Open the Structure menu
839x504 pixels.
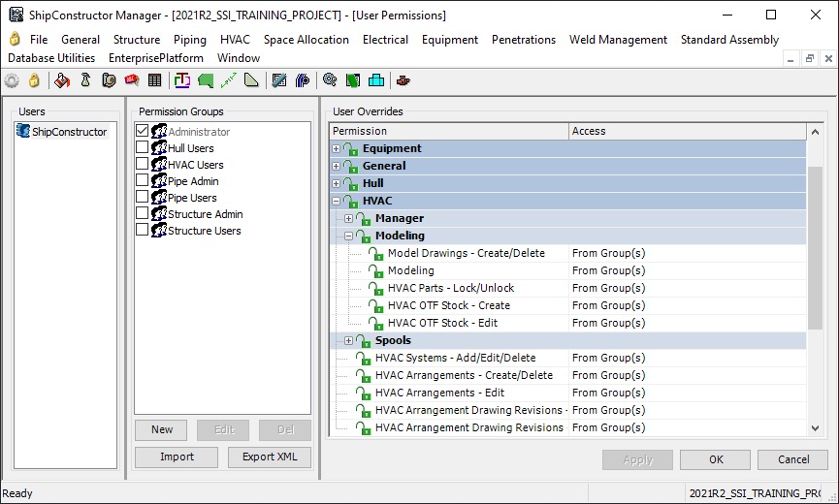coord(137,40)
